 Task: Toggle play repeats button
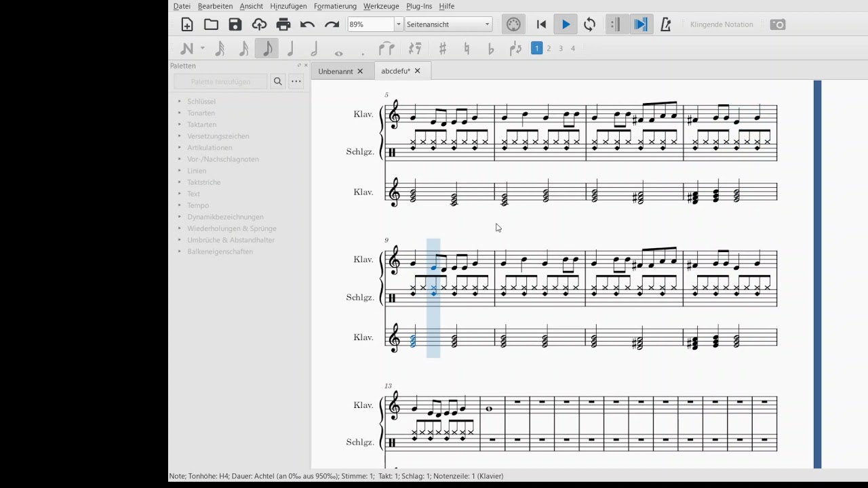click(x=616, y=24)
